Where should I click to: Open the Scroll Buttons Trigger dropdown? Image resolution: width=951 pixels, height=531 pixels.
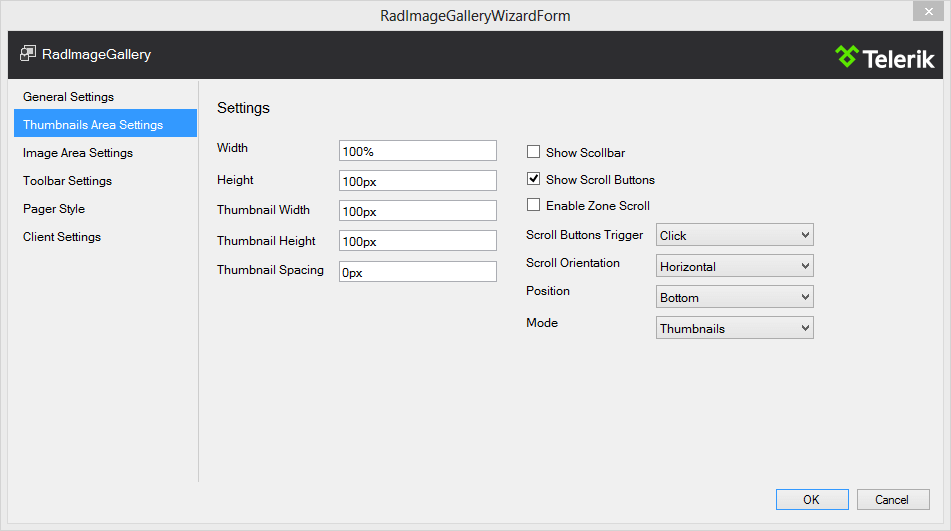734,236
